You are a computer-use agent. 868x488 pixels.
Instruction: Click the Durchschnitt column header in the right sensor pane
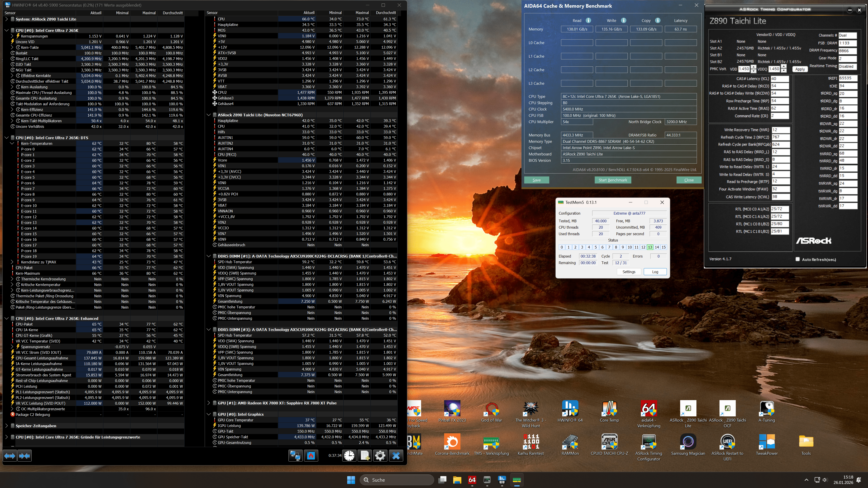click(386, 13)
